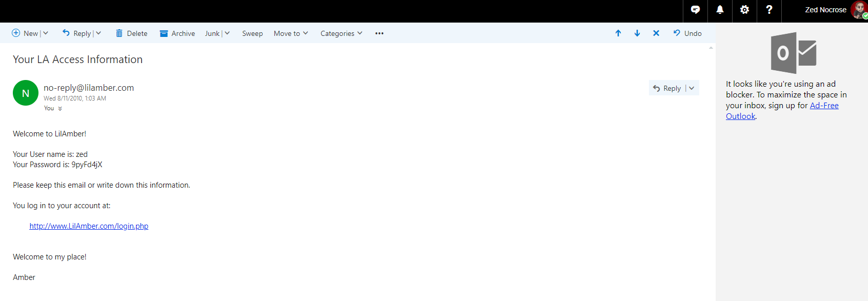The image size is (868, 301).
Task: Delete this email
Action: click(131, 33)
